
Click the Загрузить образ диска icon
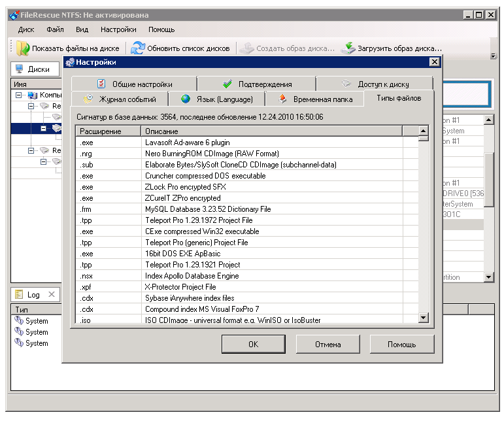tap(349, 48)
